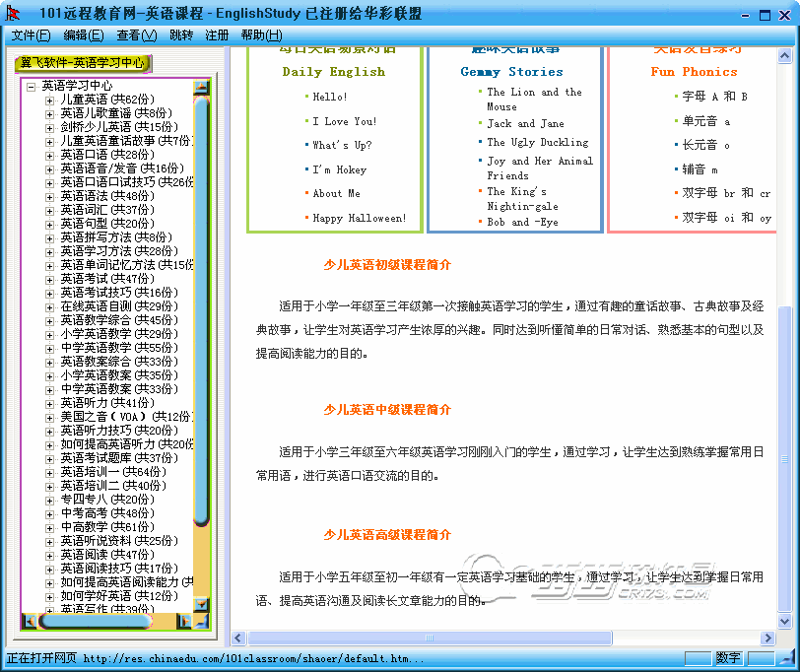
Task: Click the app icon in the title bar
Action: point(12,13)
